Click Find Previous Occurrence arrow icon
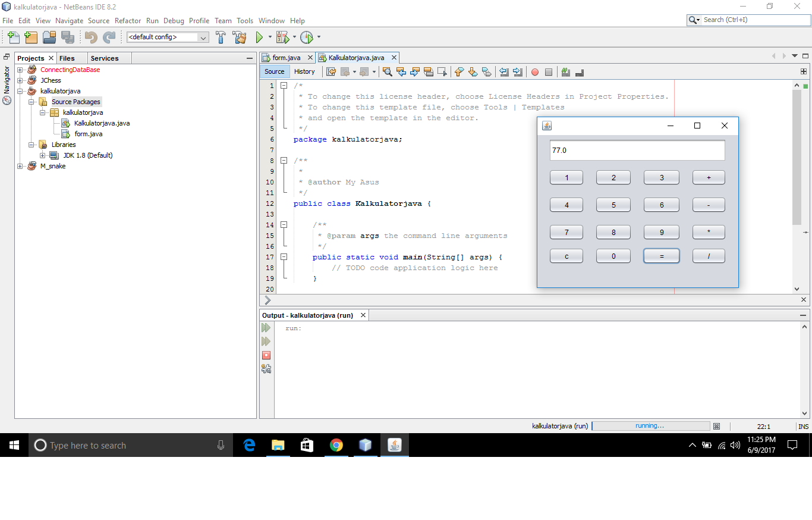The width and height of the screenshot is (812, 520). [401, 72]
